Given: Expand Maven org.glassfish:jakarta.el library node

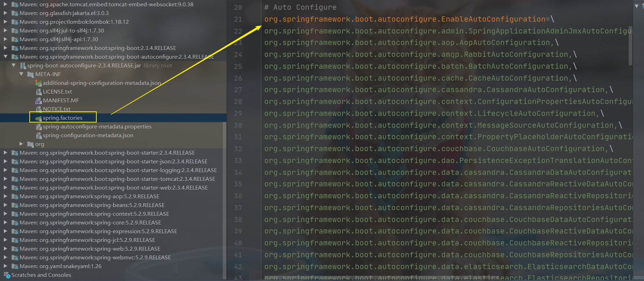Looking at the screenshot, I should 5,13.
